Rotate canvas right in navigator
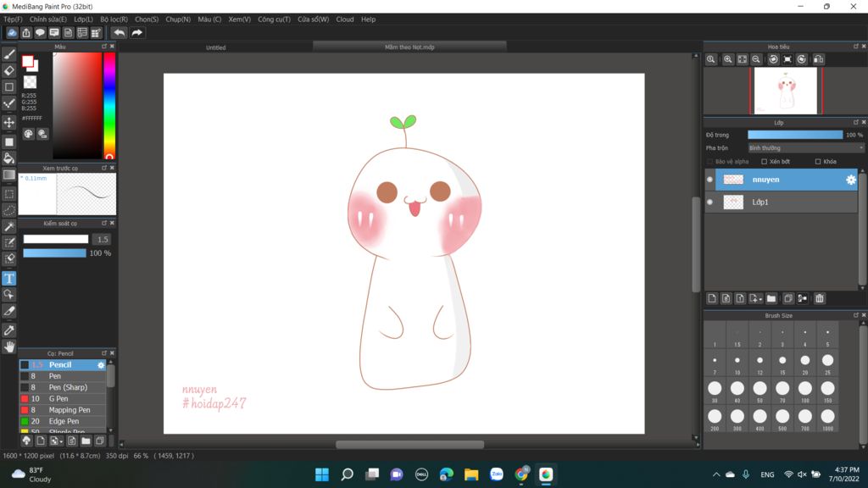868x488 pixels. (802, 59)
